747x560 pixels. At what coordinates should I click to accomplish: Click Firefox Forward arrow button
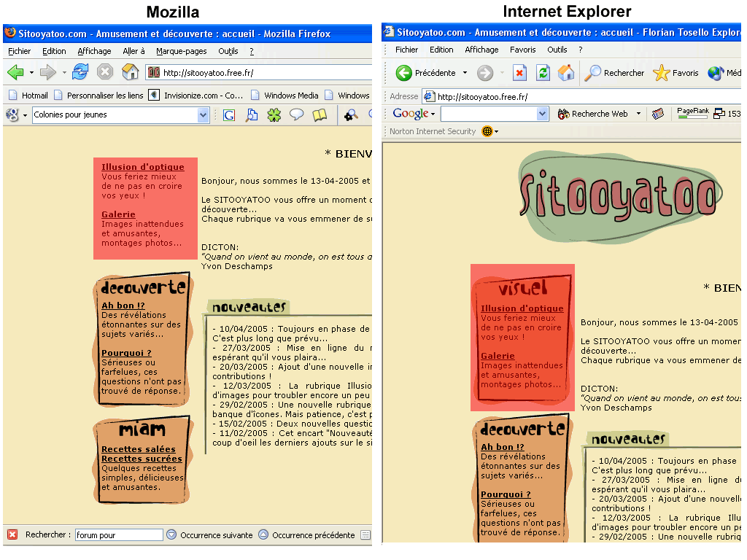[x=47, y=72]
